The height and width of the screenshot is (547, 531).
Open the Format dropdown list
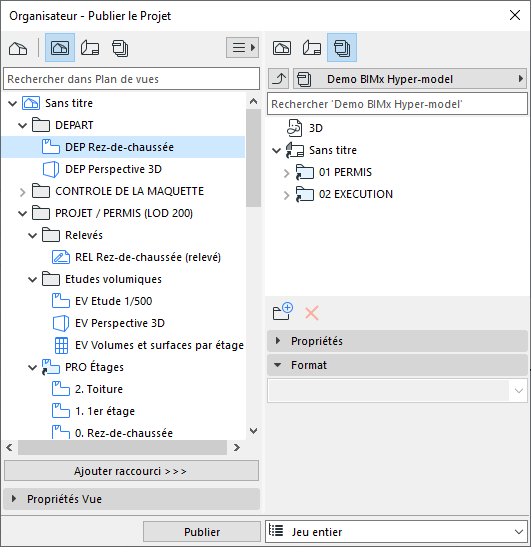click(397, 391)
